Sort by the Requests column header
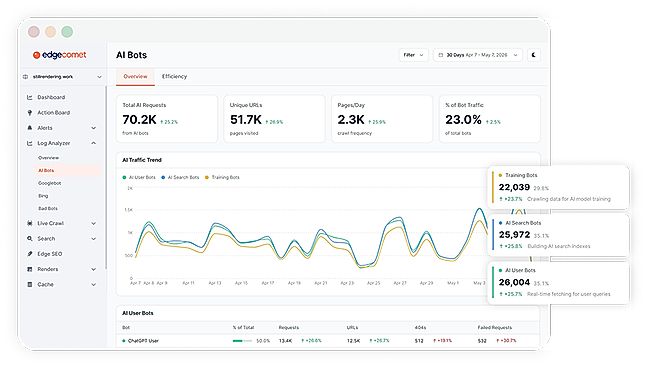The width and height of the screenshot is (647, 368). pos(289,328)
